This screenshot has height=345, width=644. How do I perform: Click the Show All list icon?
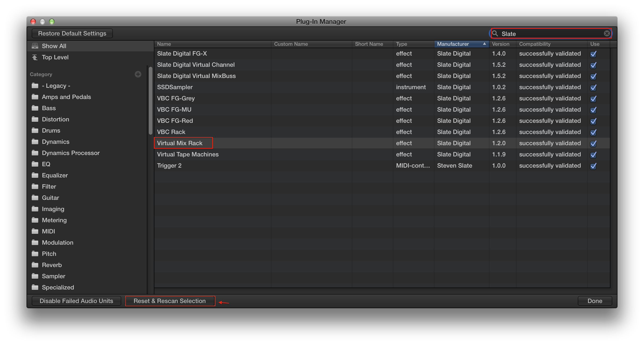coord(35,46)
